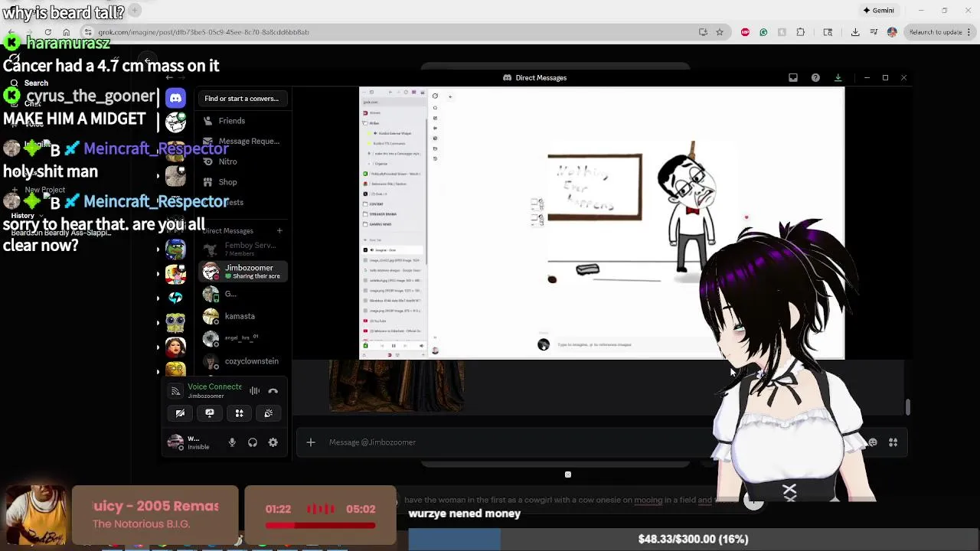Mute the Discord microphone
The image size is (980, 551).
coord(232,442)
